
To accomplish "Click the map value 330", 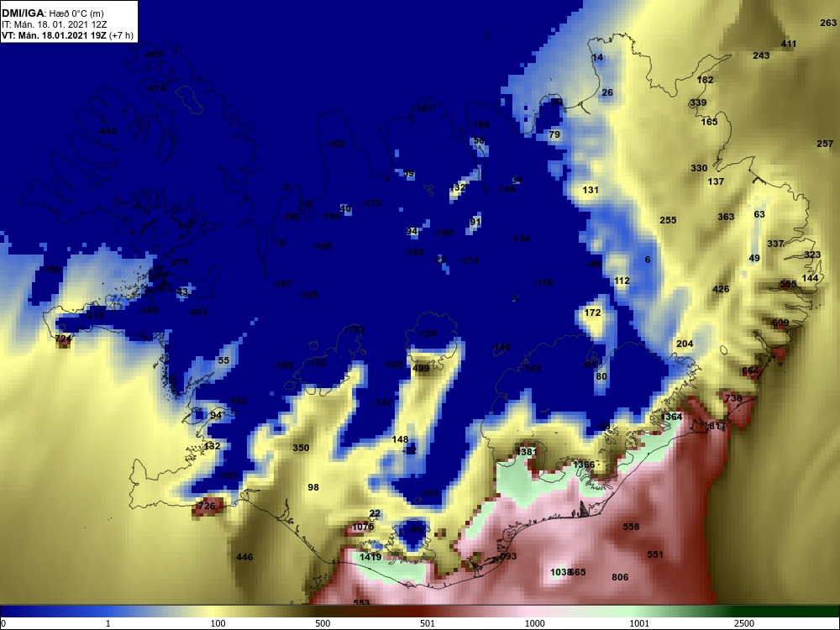I will [699, 168].
